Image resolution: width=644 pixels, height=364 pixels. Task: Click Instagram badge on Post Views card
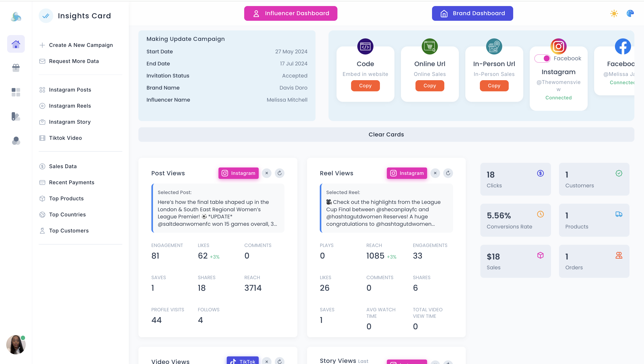click(238, 173)
